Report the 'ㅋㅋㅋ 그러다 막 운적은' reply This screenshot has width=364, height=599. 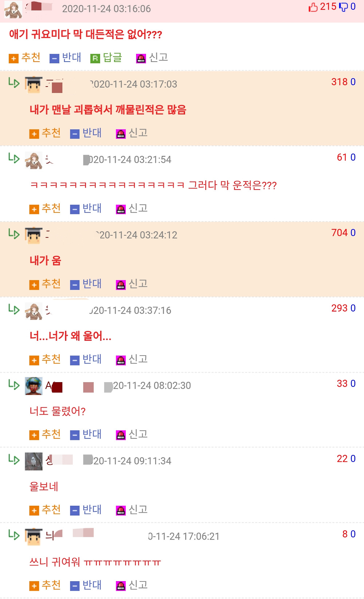coord(132,209)
